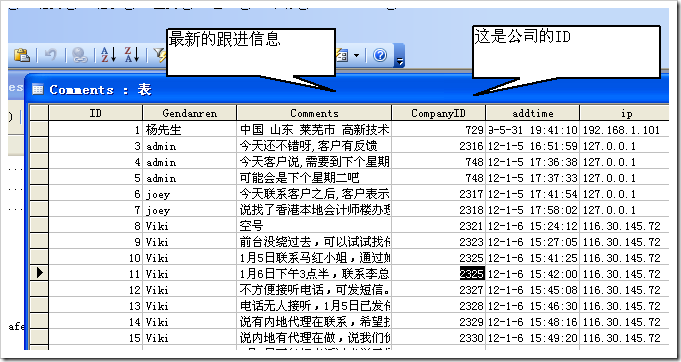Sort ascending with the A-Z icon
Image resolution: width=681 pixels, height=362 pixels.
click(109, 55)
